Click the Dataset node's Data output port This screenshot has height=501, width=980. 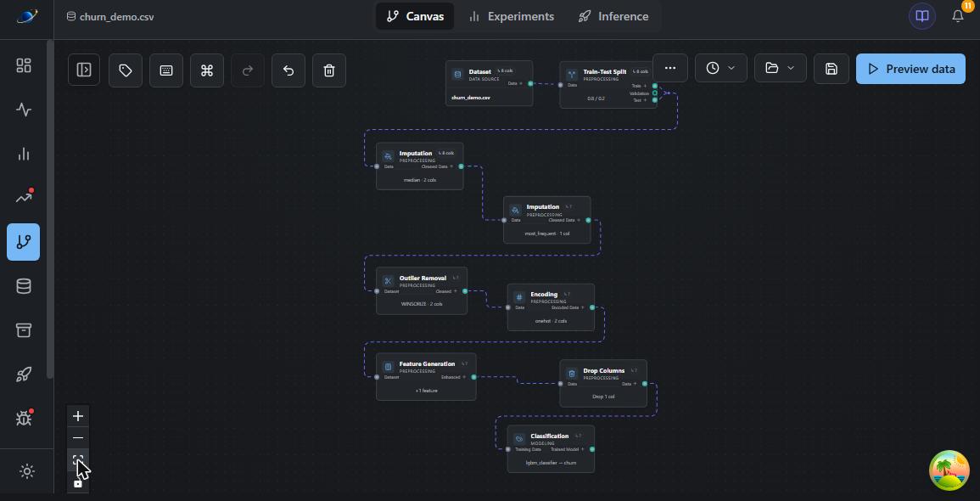click(x=530, y=83)
